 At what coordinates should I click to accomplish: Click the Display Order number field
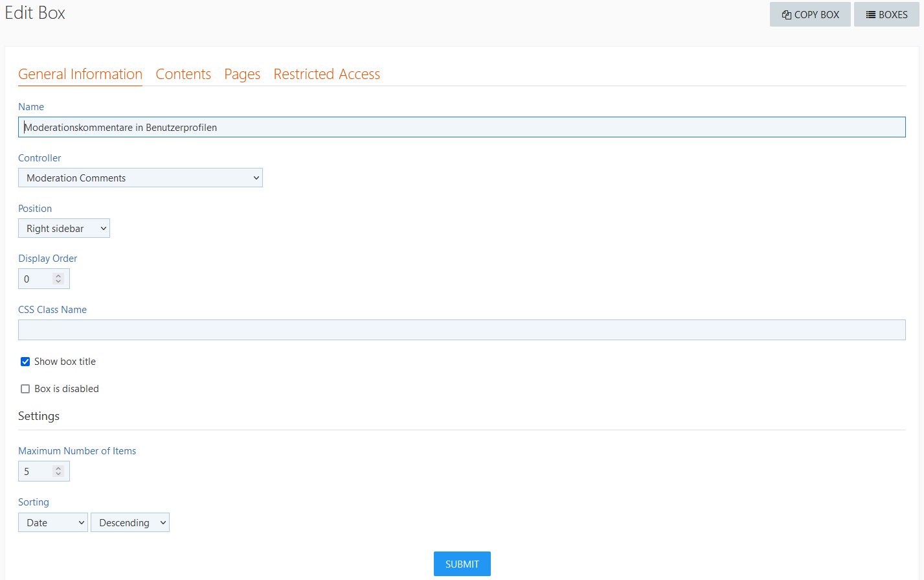click(x=37, y=279)
